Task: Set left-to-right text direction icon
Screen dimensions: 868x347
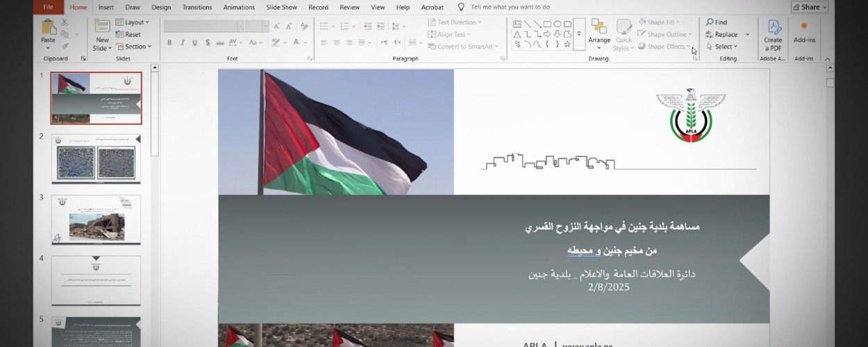Action: 384,43
